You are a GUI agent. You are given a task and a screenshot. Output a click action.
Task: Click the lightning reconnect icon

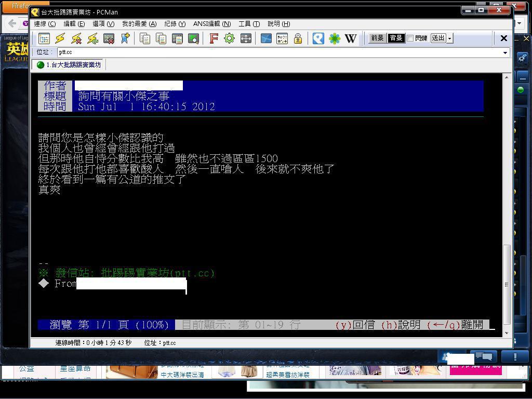(92, 38)
